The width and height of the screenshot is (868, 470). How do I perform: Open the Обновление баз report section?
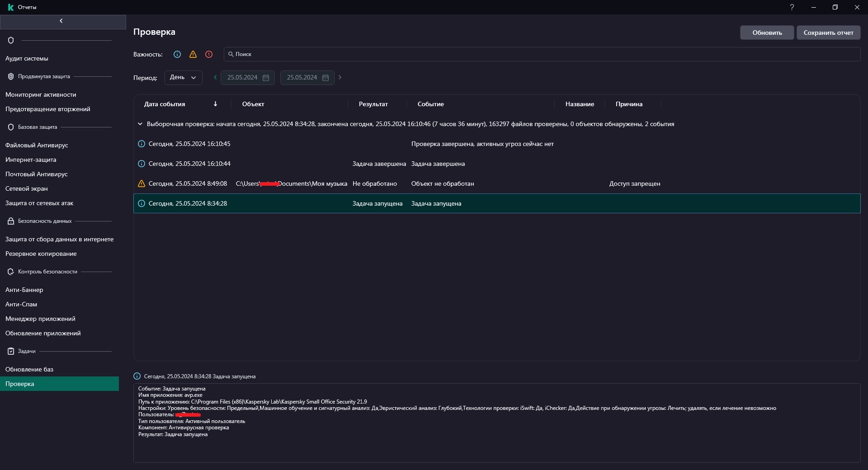tap(29, 369)
